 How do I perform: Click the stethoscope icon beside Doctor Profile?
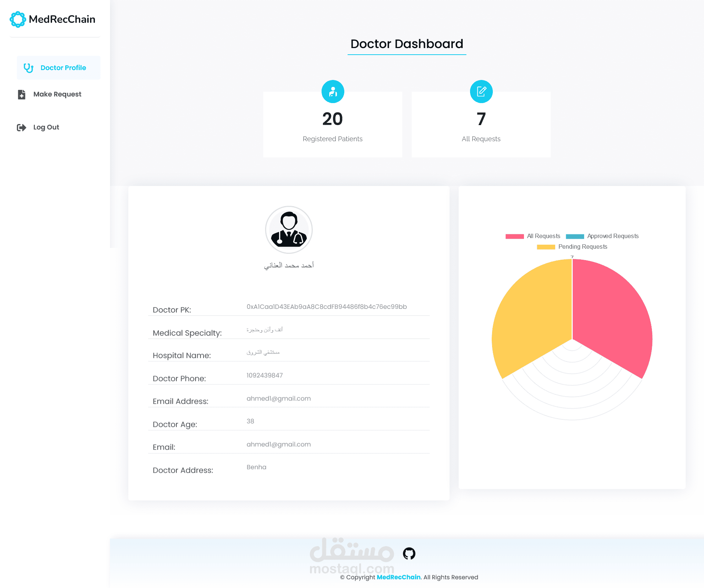[x=28, y=68]
